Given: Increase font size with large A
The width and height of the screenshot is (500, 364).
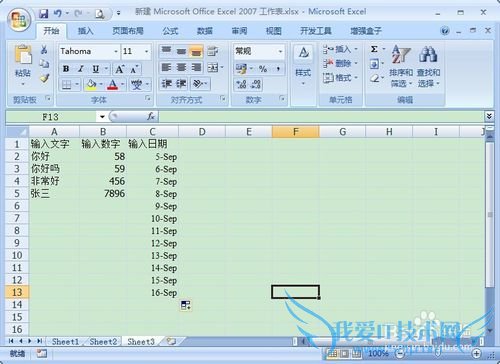Looking at the screenshot, I should coord(120,69).
